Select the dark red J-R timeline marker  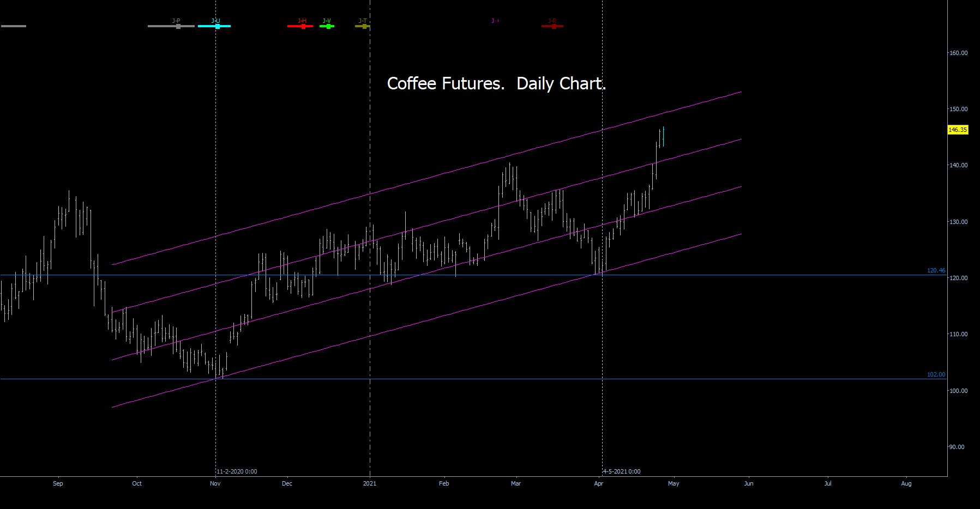[552, 26]
